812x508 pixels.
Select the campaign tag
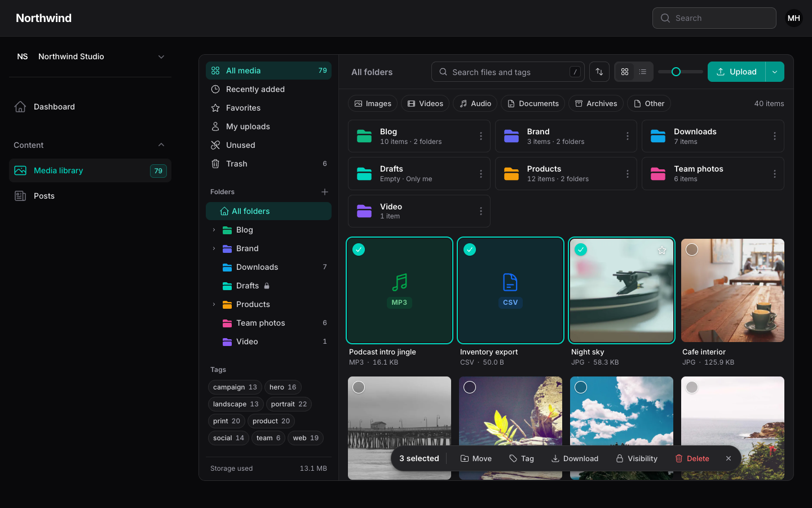[235, 387]
